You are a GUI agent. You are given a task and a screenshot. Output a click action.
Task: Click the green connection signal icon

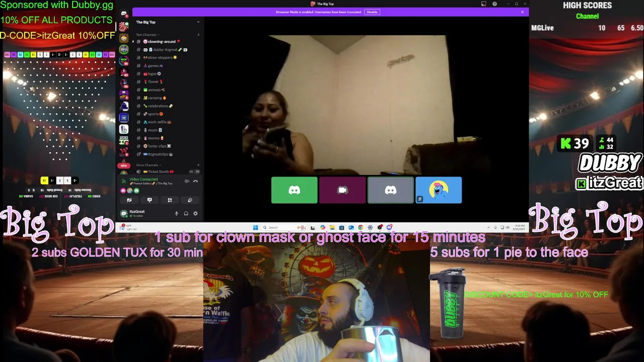(x=124, y=181)
